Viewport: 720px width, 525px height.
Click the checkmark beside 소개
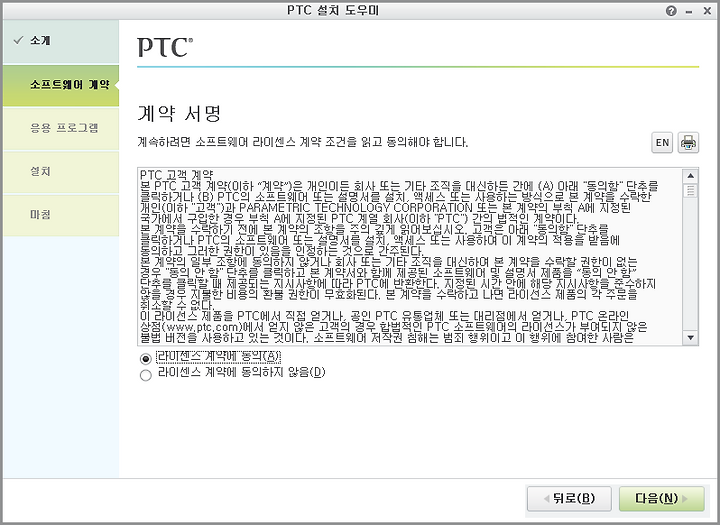click(x=18, y=40)
